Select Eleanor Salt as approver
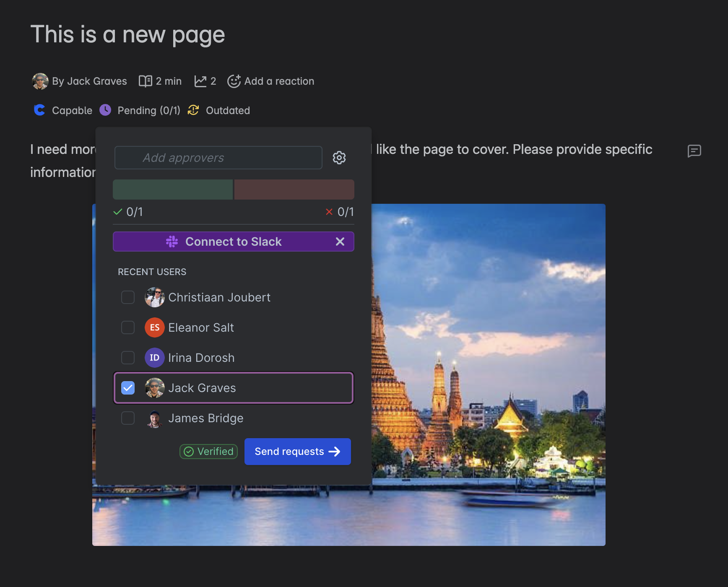Viewport: 728px width, 587px height. tap(128, 327)
